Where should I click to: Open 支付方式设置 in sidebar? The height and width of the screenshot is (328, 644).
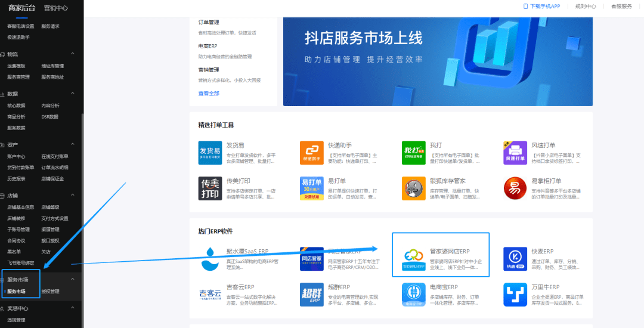point(55,218)
